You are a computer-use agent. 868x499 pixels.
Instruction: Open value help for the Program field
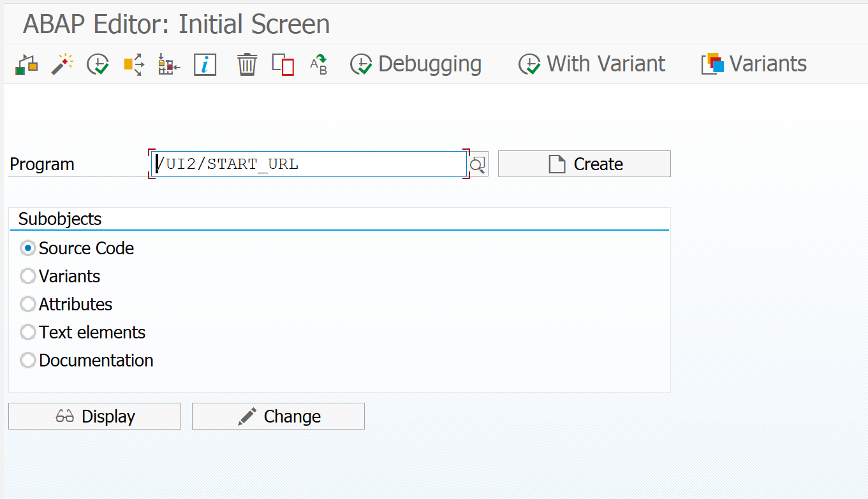point(477,164)
